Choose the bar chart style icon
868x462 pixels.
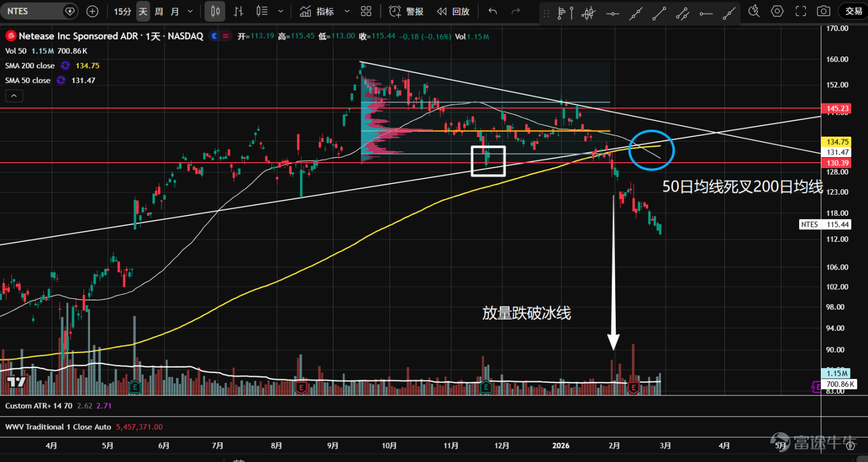click(x=238, y=11)
